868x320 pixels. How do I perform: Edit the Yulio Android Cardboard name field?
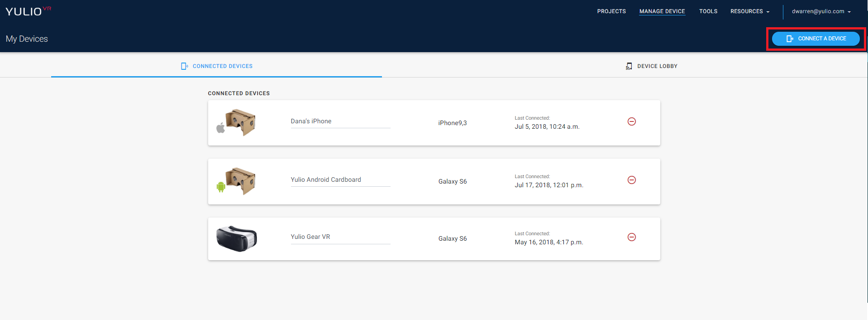click(x=340, y=180)
